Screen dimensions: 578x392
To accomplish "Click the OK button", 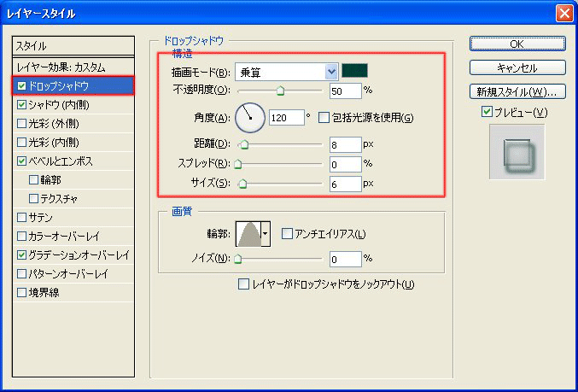I will point(517,44).
